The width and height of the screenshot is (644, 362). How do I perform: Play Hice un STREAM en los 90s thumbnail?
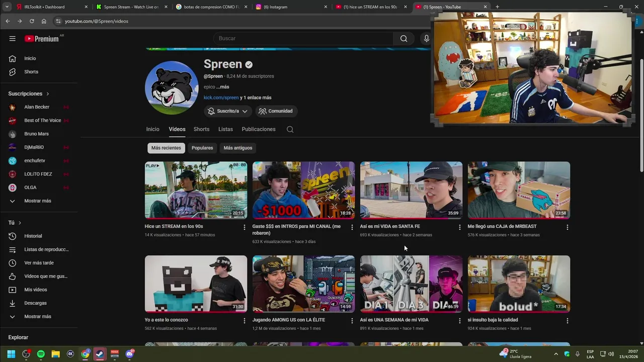coord(196,190)
